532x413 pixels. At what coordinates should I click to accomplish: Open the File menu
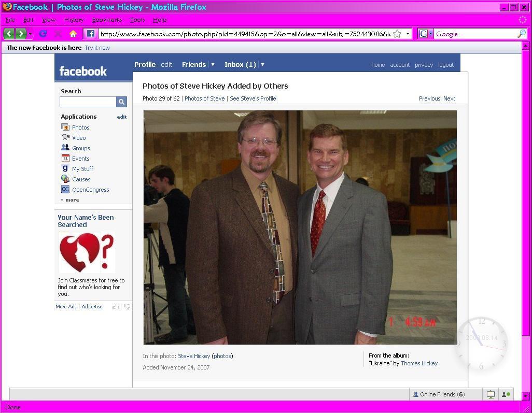(10, 20)
